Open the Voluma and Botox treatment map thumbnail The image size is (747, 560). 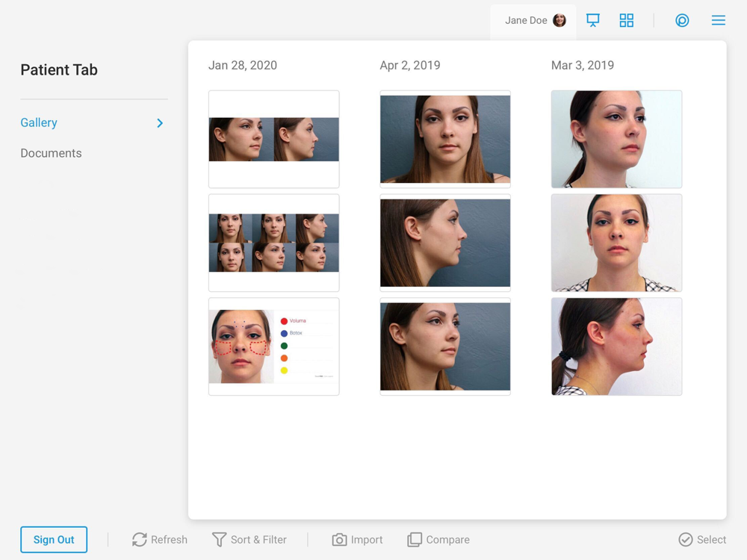pos(274,346)
